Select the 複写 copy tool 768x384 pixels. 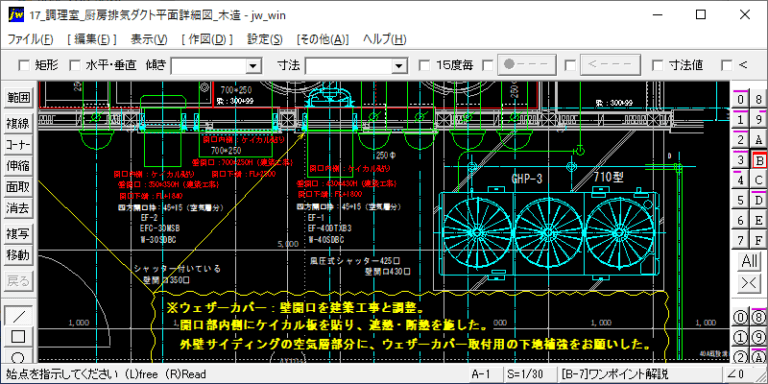click(x=18, y=234)
